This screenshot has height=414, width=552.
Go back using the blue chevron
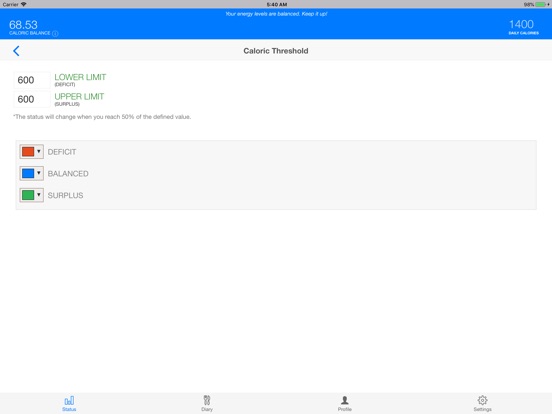(16, 51)
